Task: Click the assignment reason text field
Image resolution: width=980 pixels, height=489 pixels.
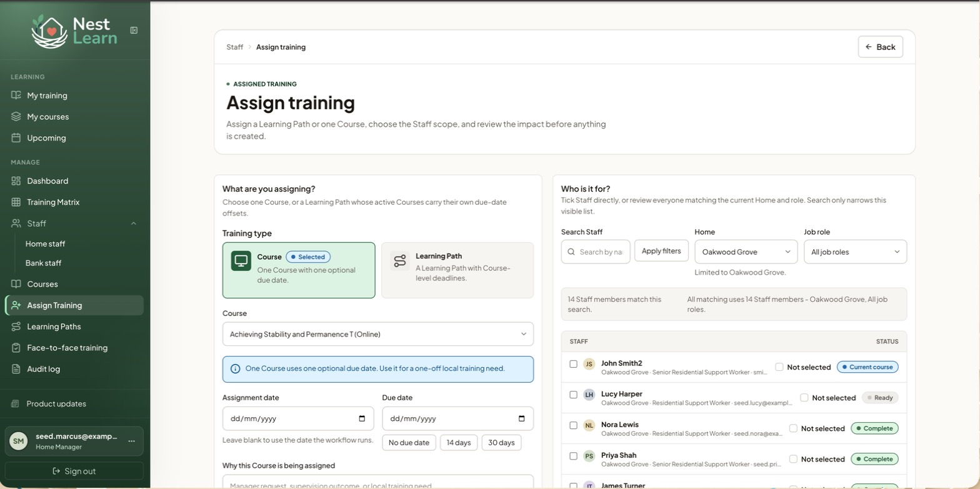Action: point(378,482)
